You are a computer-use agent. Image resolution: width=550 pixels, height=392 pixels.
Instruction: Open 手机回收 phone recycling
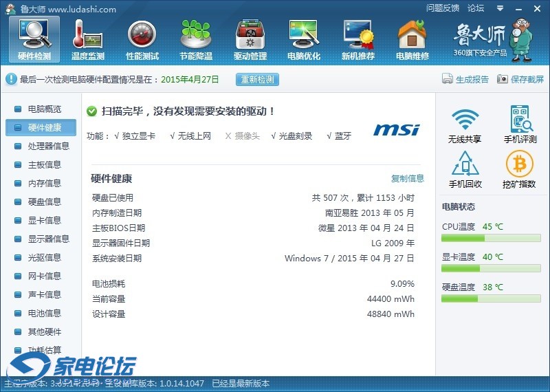click(x=465, y=169)
